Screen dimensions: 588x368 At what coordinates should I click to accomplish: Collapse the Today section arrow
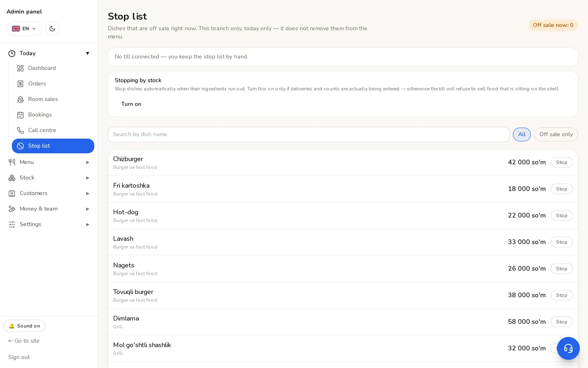coord(87,54)
